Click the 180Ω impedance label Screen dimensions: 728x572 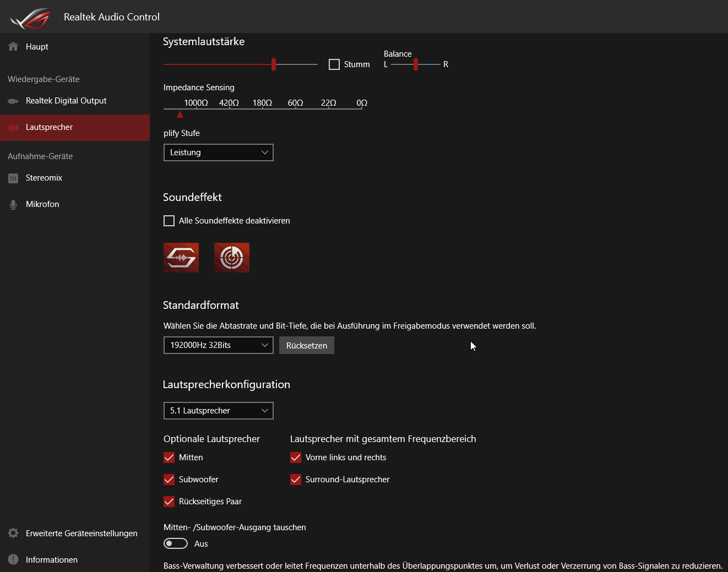point(262,103)
